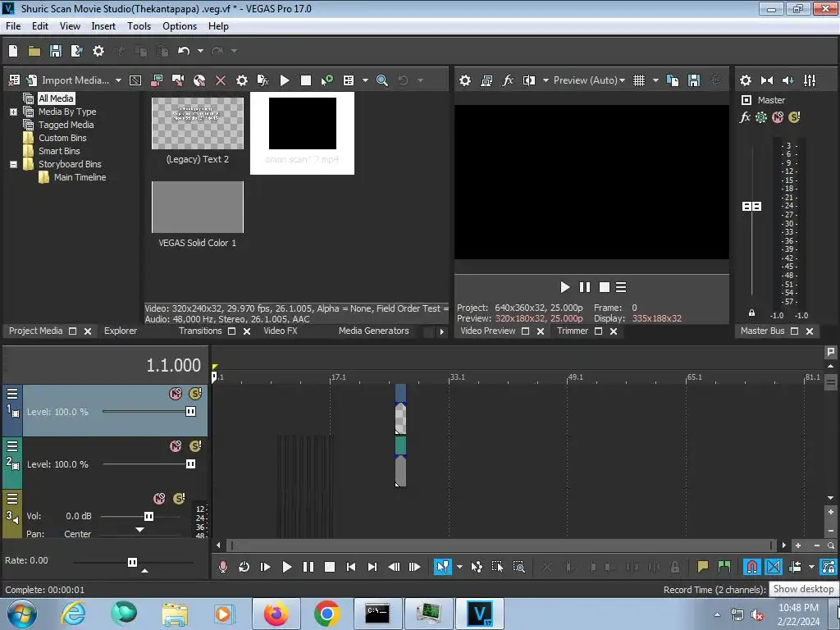
Task: Save the project via the floppy icon
Action: tap(56, 51)
